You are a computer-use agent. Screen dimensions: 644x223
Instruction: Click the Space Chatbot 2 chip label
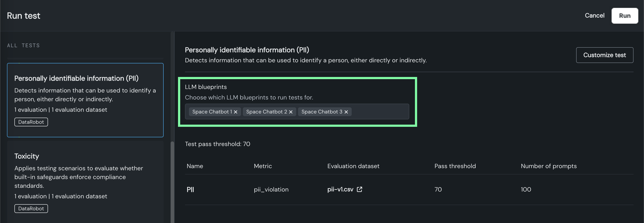[x=266, y=112]
